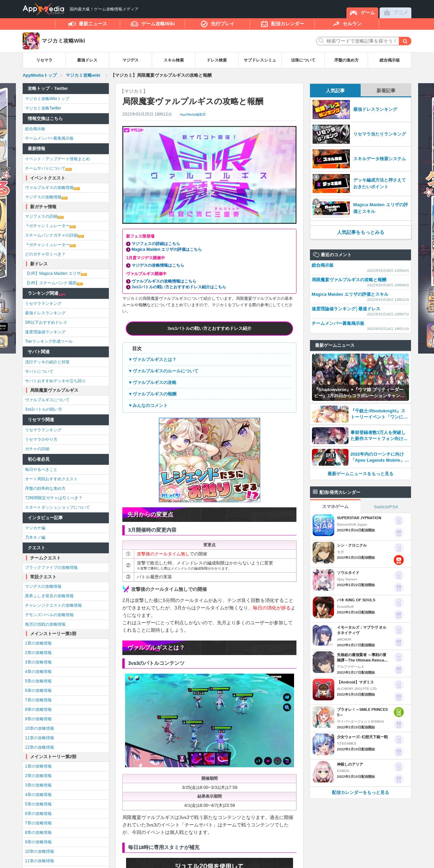The image size is (434, 868).
Task: Open the マダミス app icon
Action: 323,690
